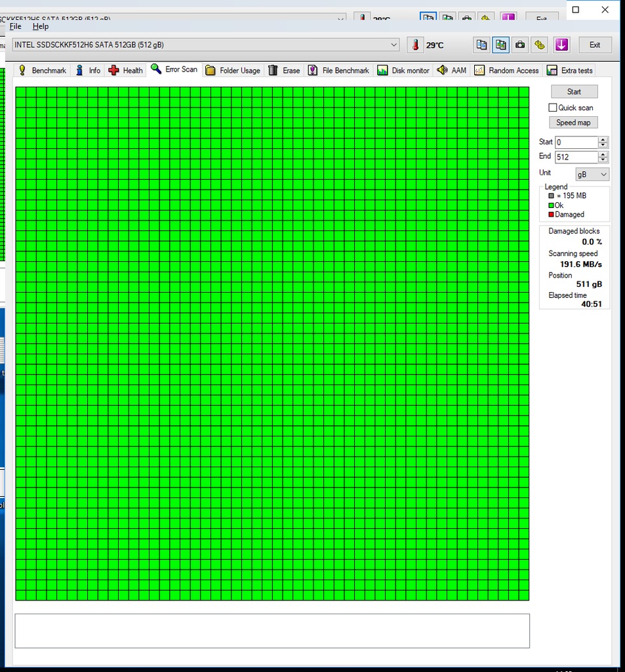Viewport: 625px width, 672px height.
Task: Open the Disk monitor tab
Action: coord(403,70)
